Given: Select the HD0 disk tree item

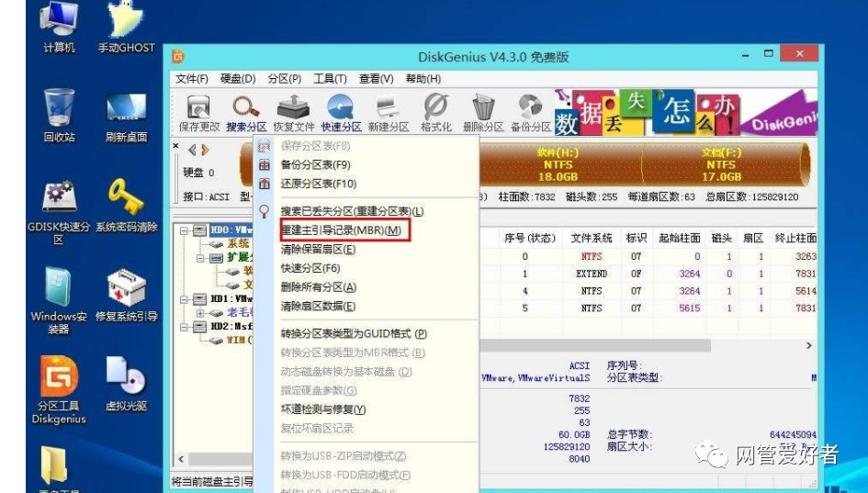Looking at the screenshot, I should coord(231,230).
